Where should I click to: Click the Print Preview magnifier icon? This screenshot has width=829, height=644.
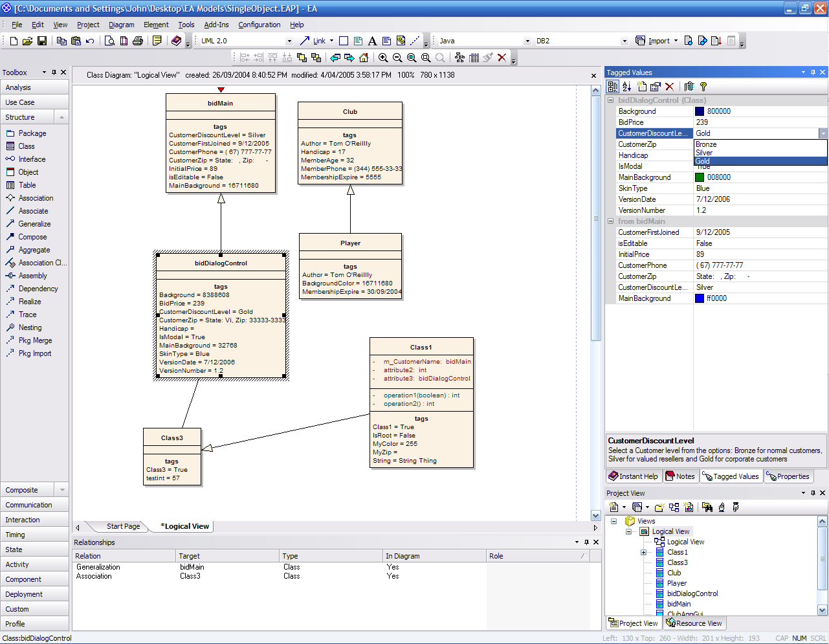pyautogui.click(x=109, y=41)
